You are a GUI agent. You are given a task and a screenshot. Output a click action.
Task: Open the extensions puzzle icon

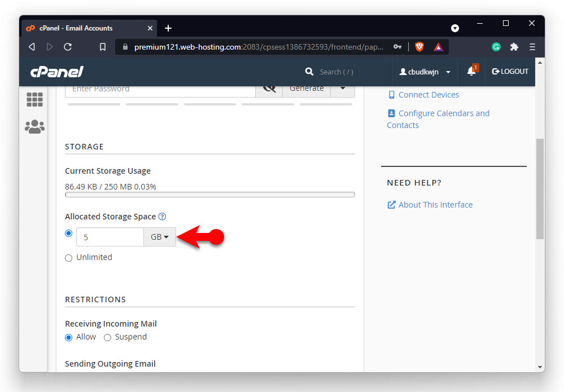pyautogui.click(x=514, y=47)
